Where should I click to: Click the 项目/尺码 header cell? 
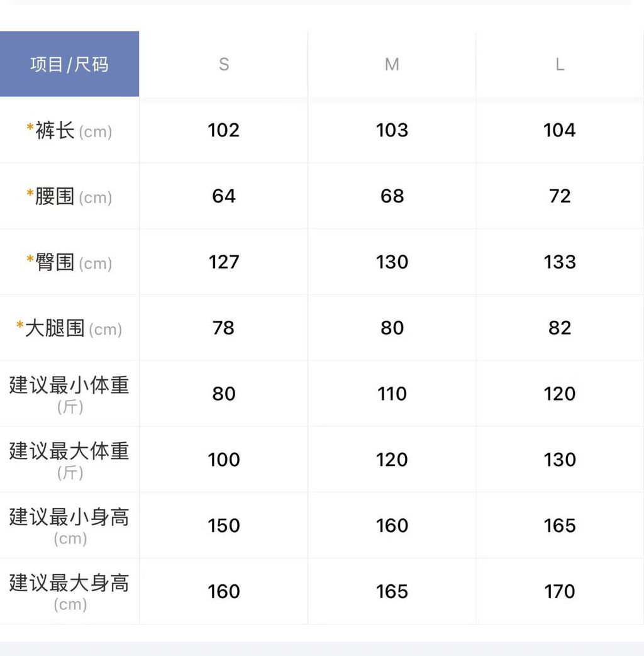click(x=69, y=64)
